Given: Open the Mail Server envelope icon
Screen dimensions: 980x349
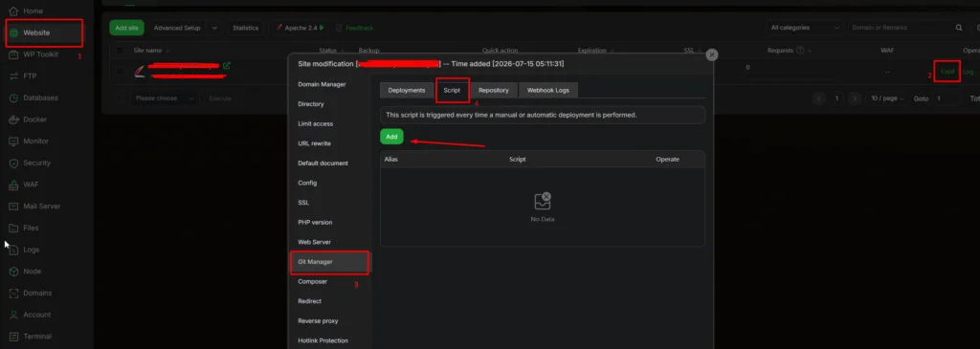Looking at the screenshot, I should tap(13, 206).
